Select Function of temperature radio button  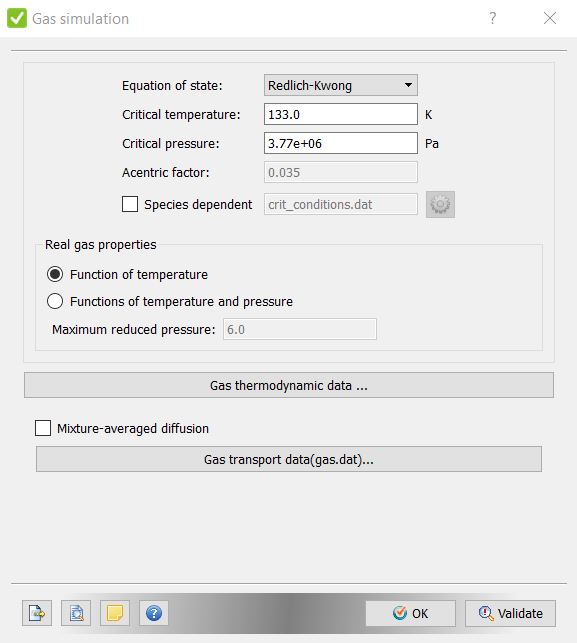coord(55,274)
